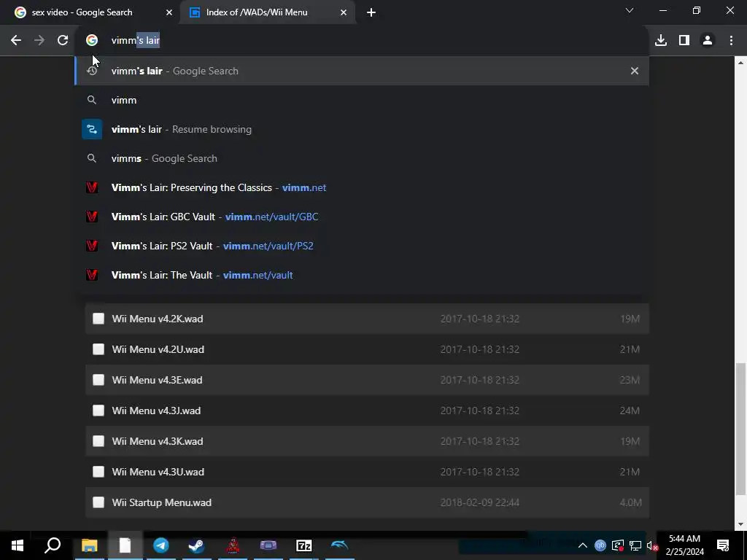
Task: Download the Wii Menu v4.3U.wad file link
Action: click(158, 472)
